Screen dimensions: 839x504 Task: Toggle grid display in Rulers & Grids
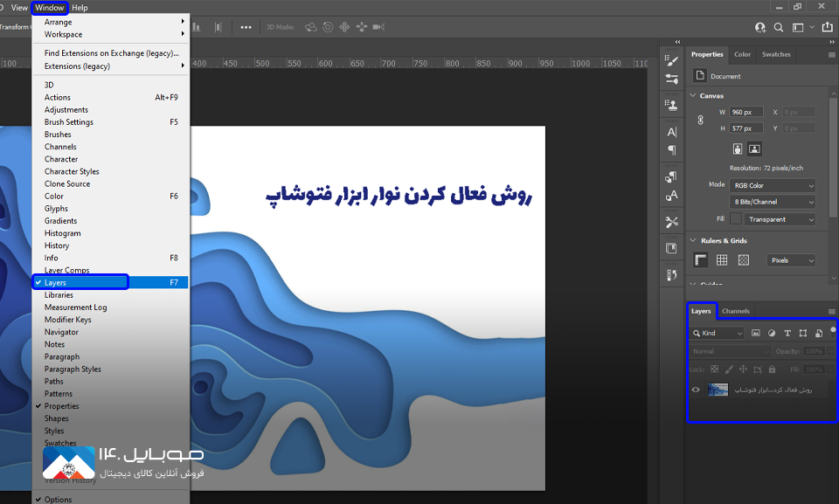(722, 260)
